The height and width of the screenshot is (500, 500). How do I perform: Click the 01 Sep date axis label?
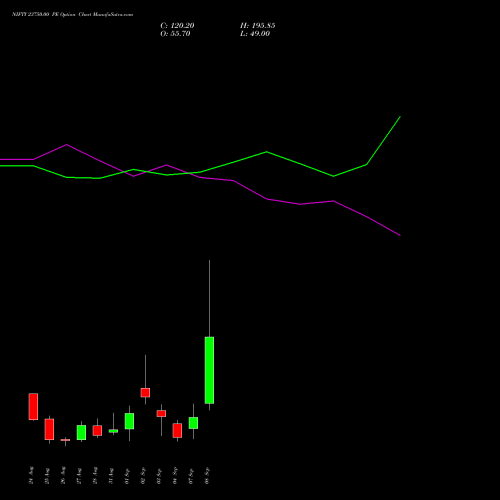coord(128,476)
